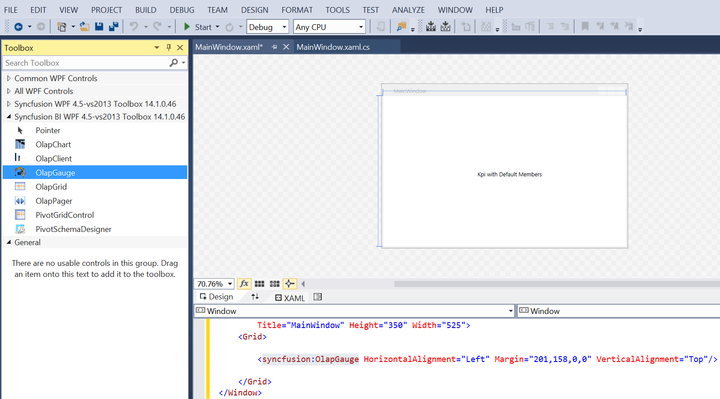The image size is (720, 399).
Task: Open the Toolbox window position dropdown arrow
Action: (157, 47)
